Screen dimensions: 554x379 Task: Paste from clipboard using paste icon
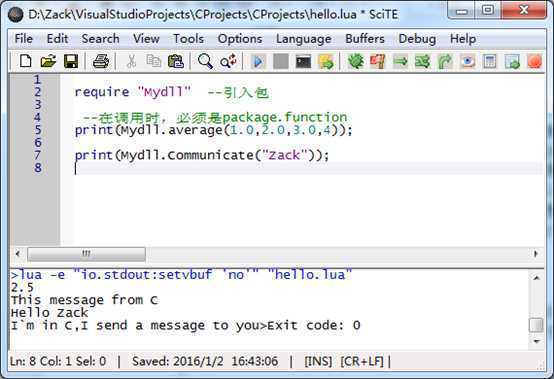pyautogui.click(x=176, y=61)
